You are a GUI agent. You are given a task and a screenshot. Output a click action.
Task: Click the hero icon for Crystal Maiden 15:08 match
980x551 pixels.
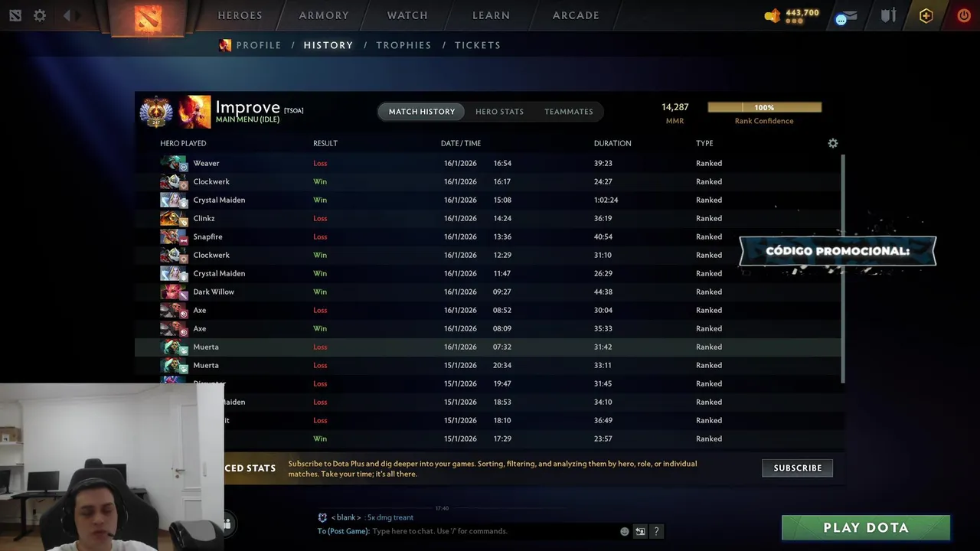click(174, 200)
